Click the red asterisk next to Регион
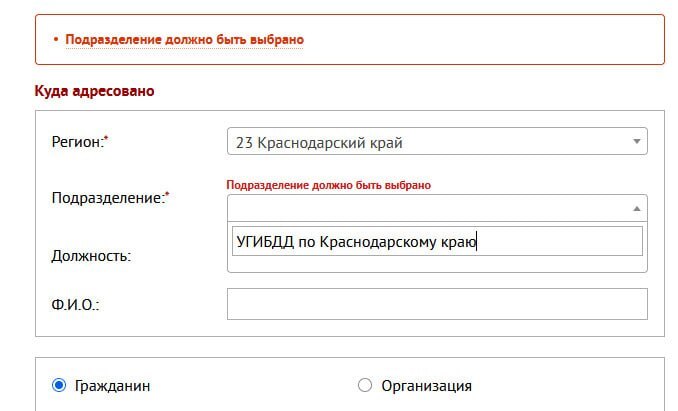The width and height of the screenshot is (678, 411). (106, 138)
